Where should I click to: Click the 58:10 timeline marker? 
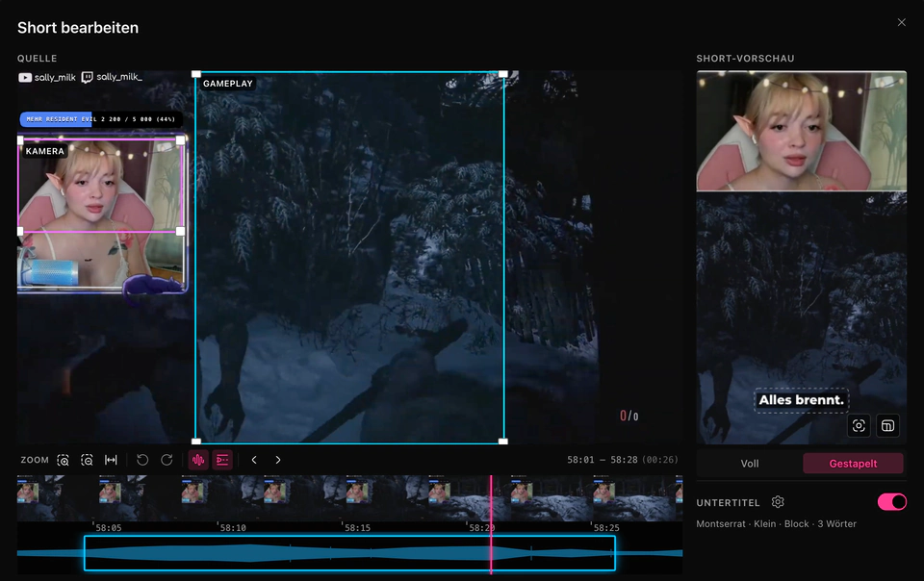pos(233,528)
